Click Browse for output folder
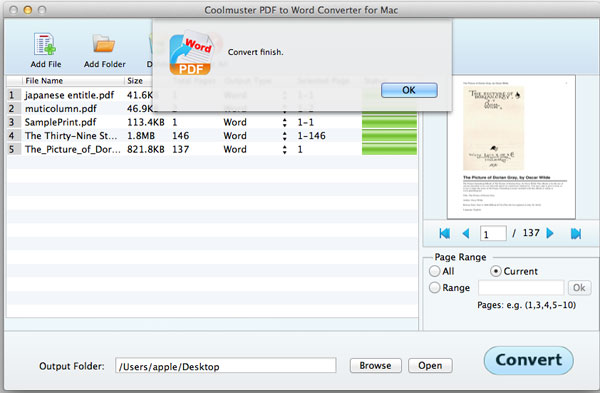Image resolution: width=600 pixels, height=393 pixels. click(375, 365)
